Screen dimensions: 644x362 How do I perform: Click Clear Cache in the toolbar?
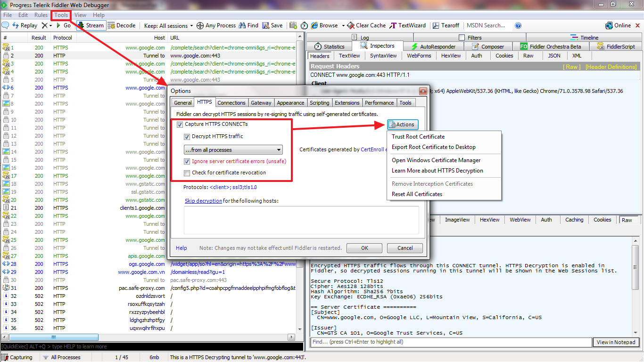pos(367,25)
